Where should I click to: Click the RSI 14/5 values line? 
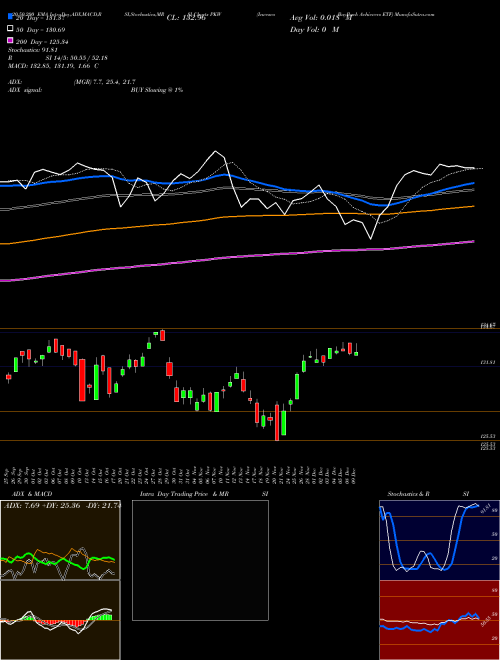[x=57, y=58]
